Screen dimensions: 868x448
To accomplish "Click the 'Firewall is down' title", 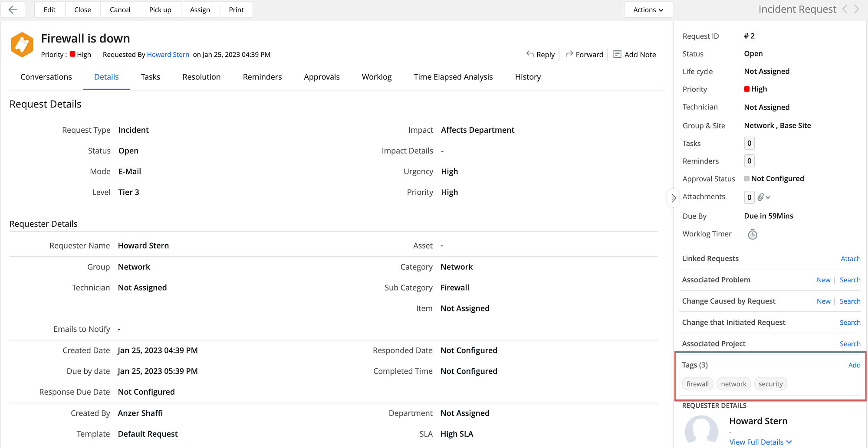I will 85,38.
